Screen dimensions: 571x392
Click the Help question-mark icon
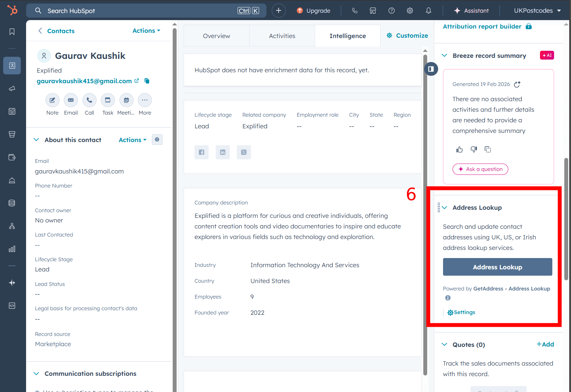(x=391, y=11)
